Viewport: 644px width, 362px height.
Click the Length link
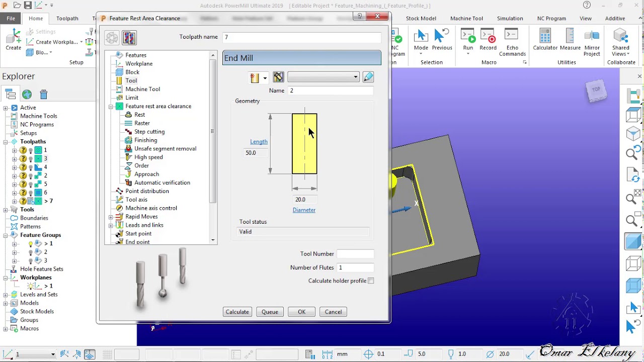pyautogui.click(x=259, y=142)
